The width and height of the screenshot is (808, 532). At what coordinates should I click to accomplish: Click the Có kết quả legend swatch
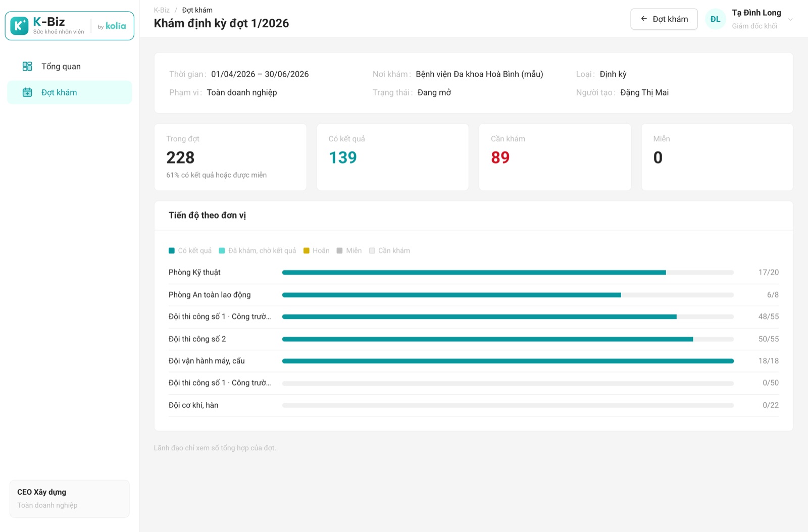[172, 250]
